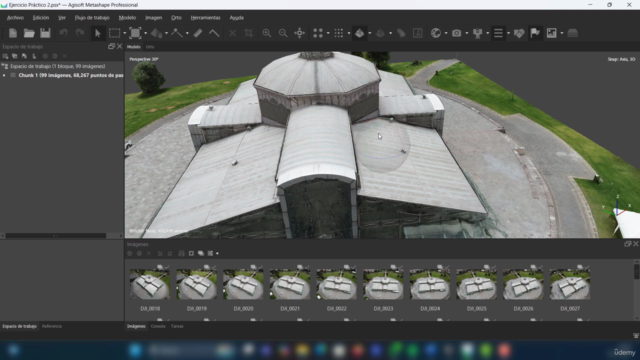Viewport: 640px width, 360px height.
Task: Toggle Show Cameras camera icon
Action: click(457, 33)
